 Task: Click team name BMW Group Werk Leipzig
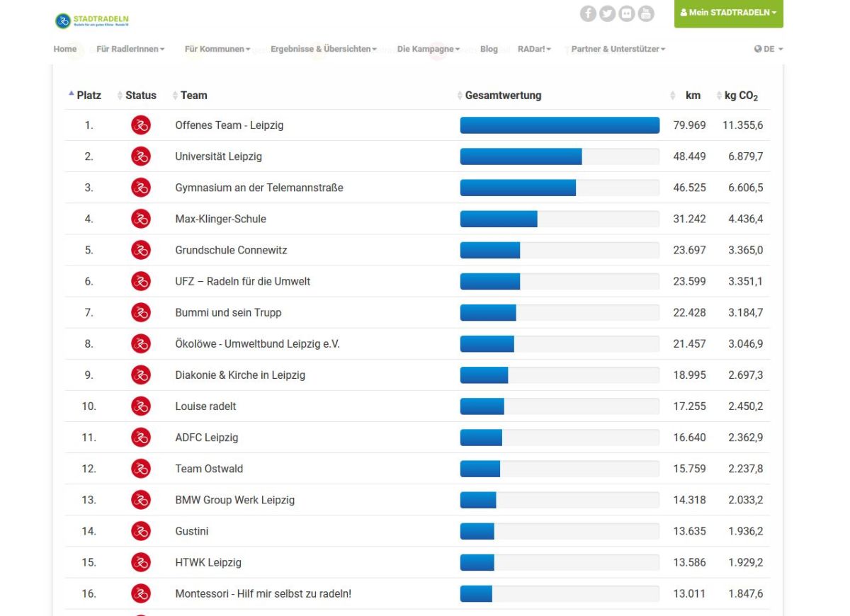[234, 500]
